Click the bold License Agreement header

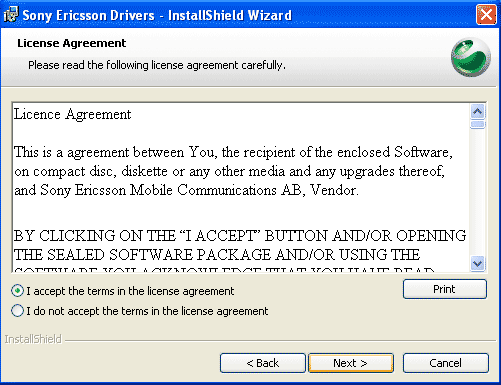[x=72, y=43]
